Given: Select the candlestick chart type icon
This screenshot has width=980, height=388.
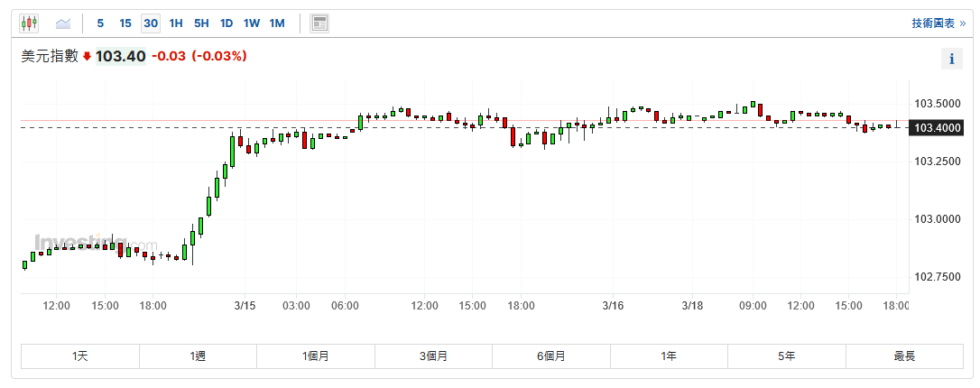Looking at the screenshot, I should (30, 23).
